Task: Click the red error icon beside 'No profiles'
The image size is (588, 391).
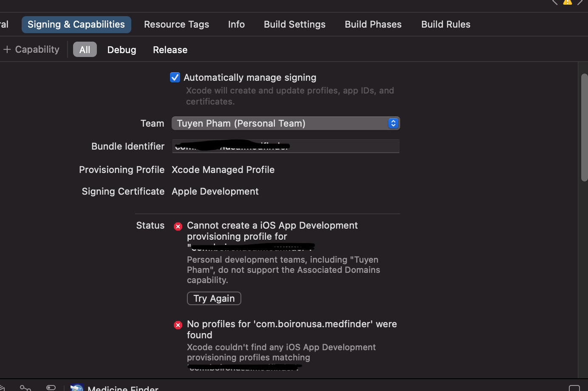Action: (x=178, y=325)
